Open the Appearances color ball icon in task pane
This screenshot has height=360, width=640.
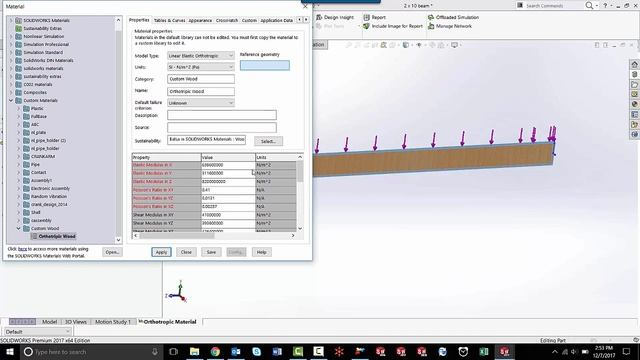[634, 104]
